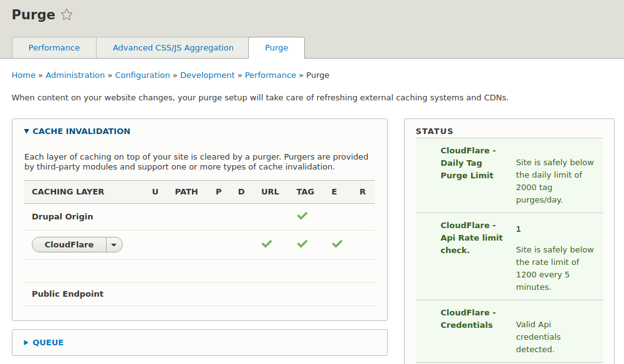This screenshot has height=364, width=624.
Task: Click the Development breadcrumb link
Action: 208,75
